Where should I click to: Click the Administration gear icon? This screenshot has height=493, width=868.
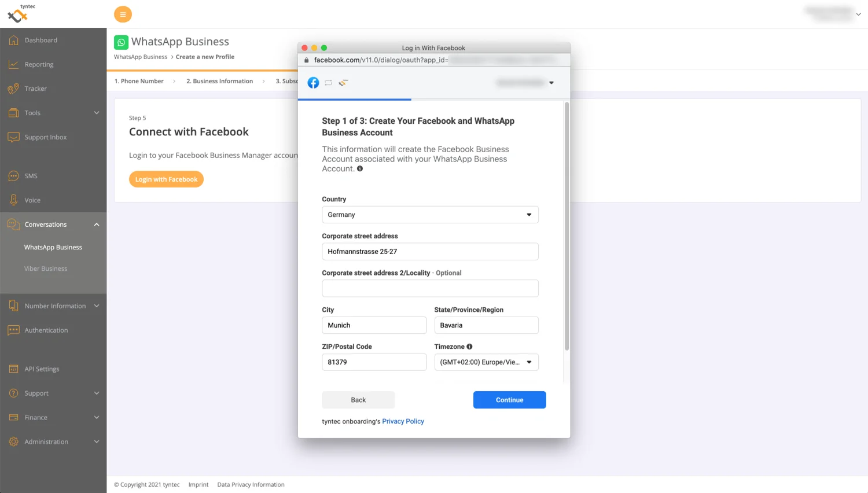(13, 442)
